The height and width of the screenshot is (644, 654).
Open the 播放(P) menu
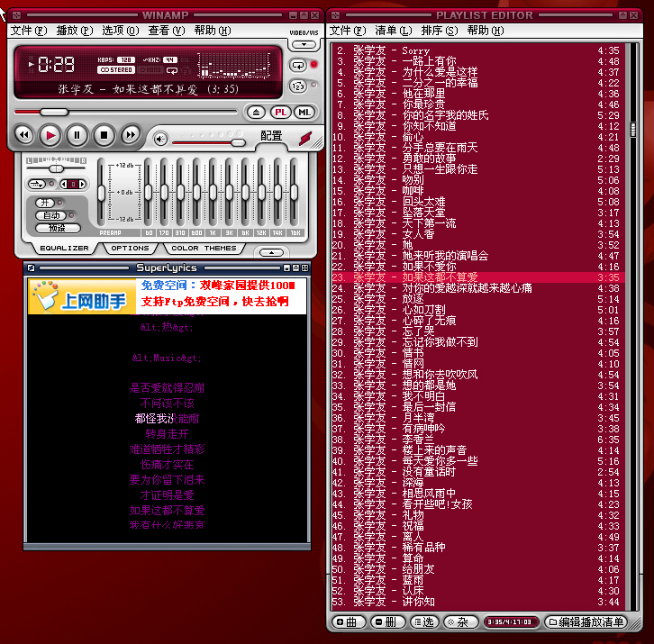[x=75, y=31]
